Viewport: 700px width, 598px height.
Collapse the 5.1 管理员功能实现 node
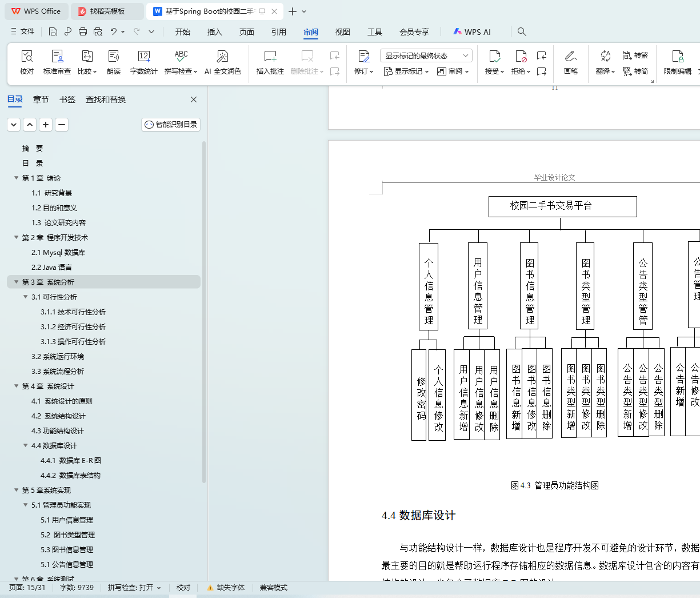pos(26,505)
